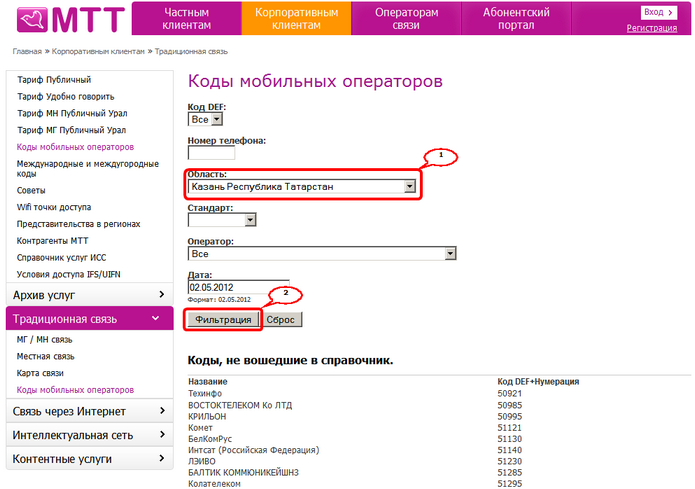Viewport: 695px width, 489px height.
Task: Open the Регистрация link
Action: click(652, 28)
